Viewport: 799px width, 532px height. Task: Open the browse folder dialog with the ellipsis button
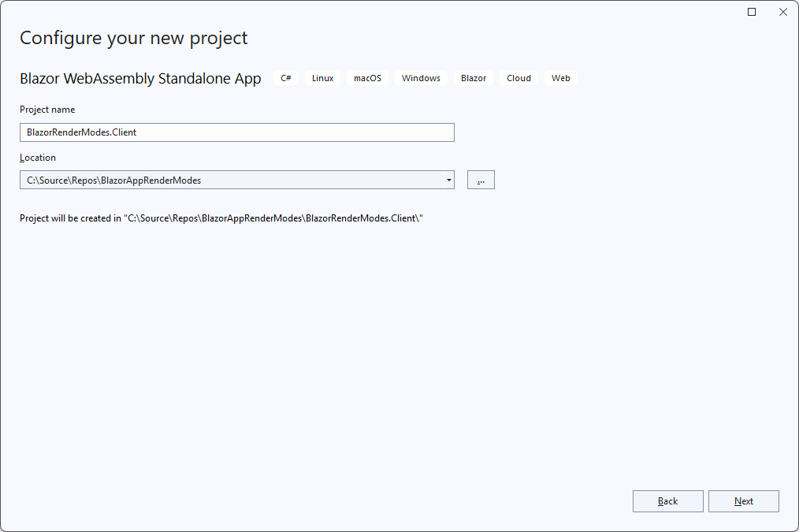481,180
